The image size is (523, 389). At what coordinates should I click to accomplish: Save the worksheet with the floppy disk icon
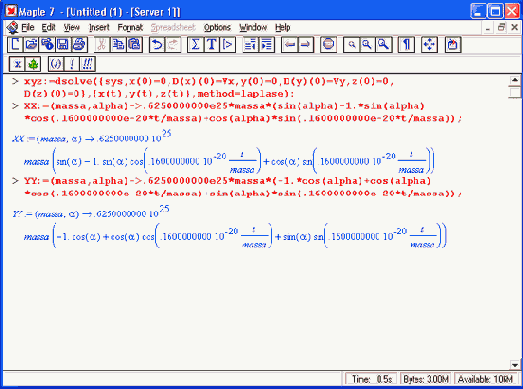pyautogui.click(x=63, y=45)
